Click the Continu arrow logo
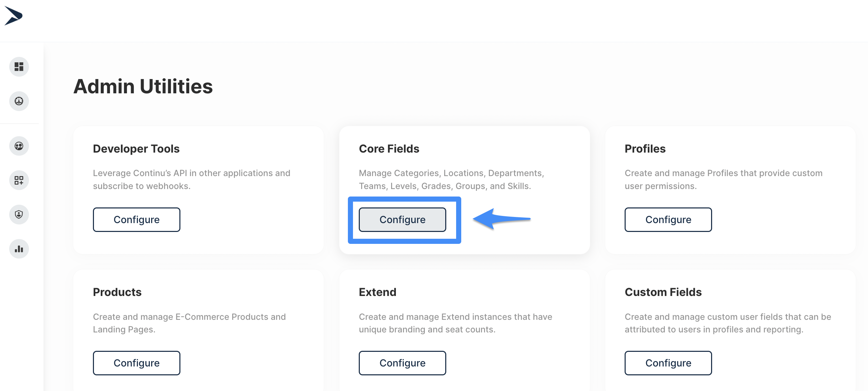Image resolution: width=868 pixels, height=391 pixels. point(13,16)
